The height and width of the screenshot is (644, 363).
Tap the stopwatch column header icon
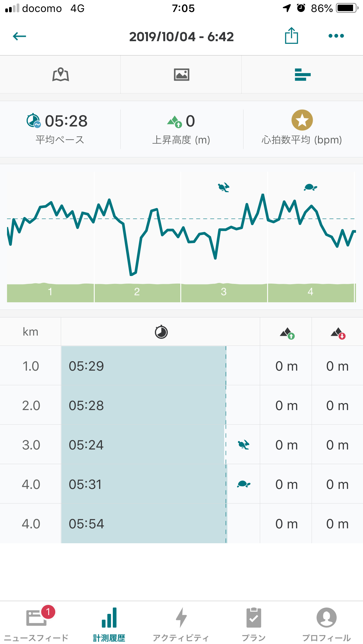pos(161,332)
